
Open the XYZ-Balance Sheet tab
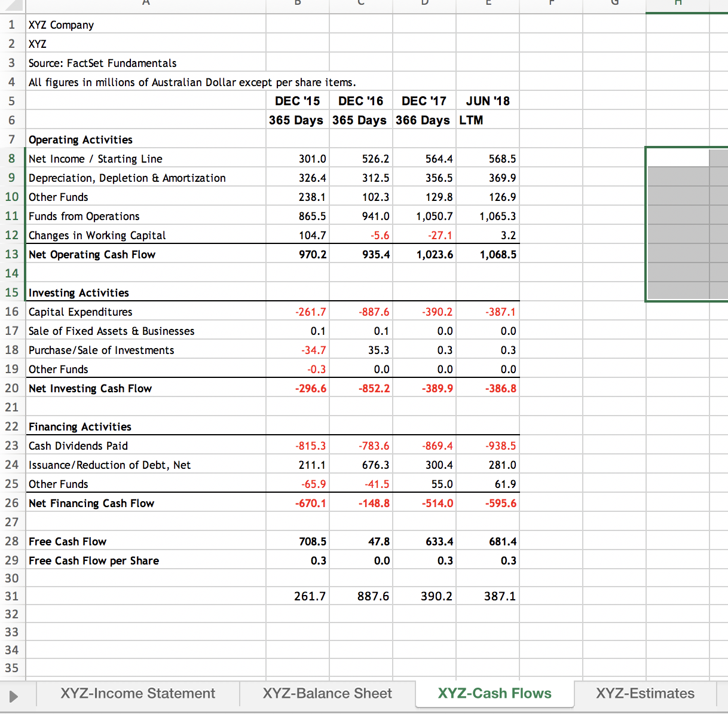coord(327,693)
